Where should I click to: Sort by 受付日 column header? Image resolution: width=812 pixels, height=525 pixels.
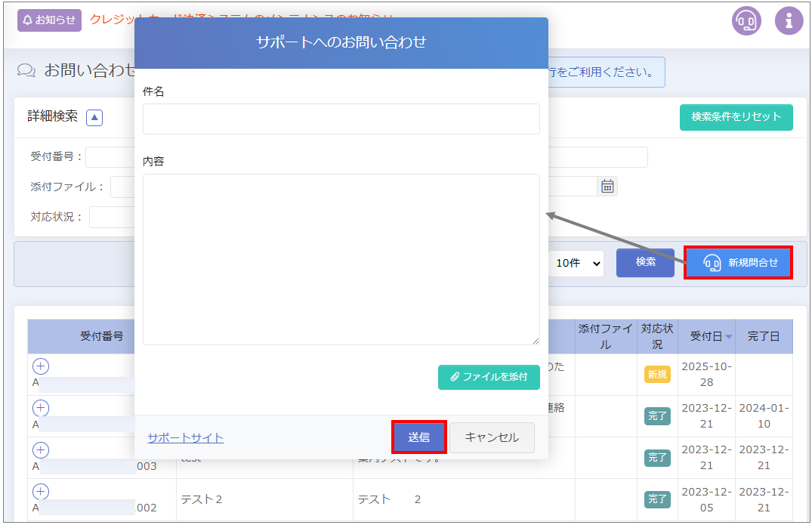(706, 336)
